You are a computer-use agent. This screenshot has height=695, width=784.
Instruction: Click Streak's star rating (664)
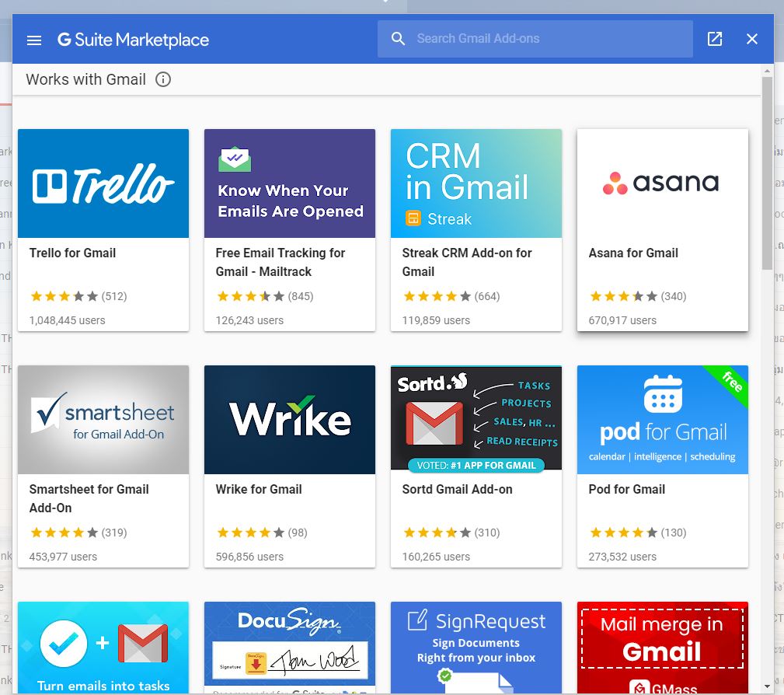451,296
